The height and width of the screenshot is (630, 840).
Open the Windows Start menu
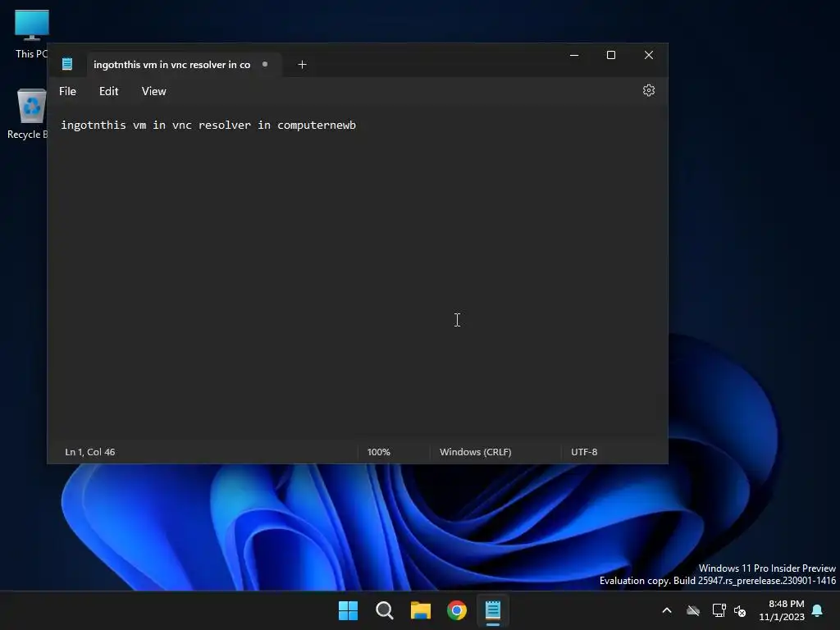(348, 610)
